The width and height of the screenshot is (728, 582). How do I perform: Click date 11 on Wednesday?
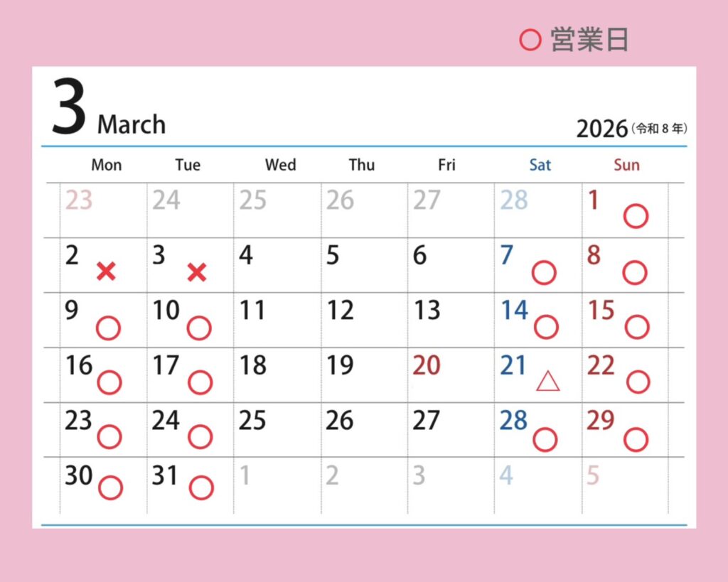pyautogui.click(x=252, y=311)
